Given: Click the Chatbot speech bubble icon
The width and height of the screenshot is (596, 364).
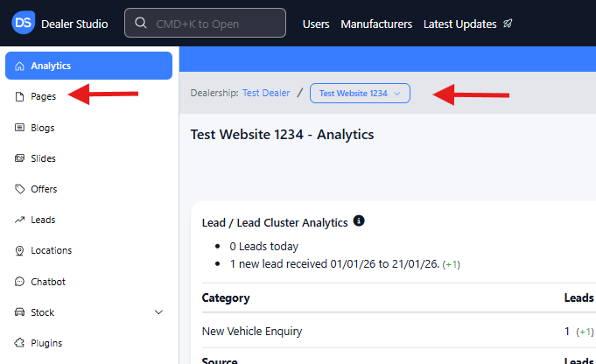Looking at the screenshot, I should point(20,282).
